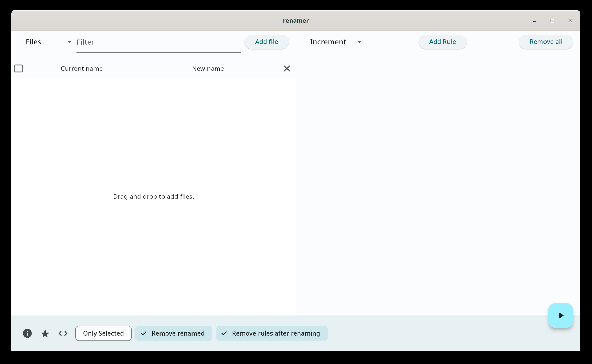
Task: Click the Add file button
Action: click(266, 42)
